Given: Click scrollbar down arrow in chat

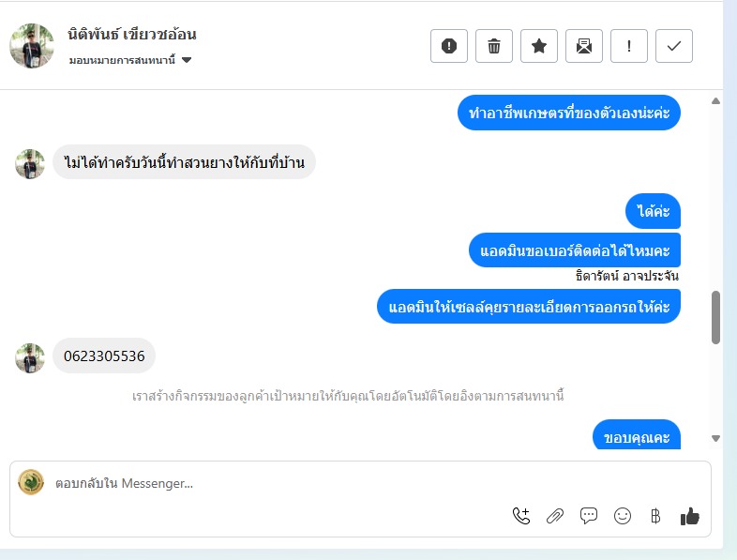Looking at the screenshot, I should click(x=715, y=438).
